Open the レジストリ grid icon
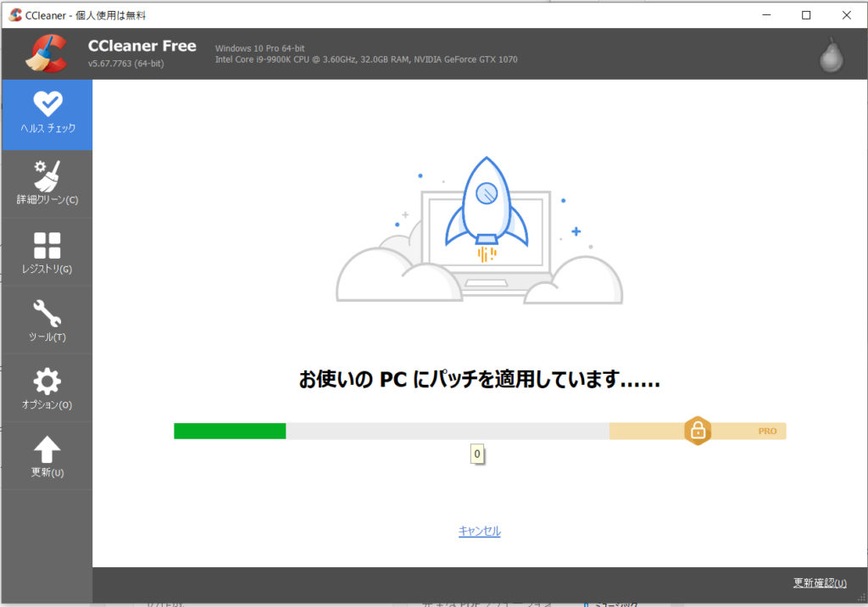This screenshot has width=868, height=607. [47, 246]
